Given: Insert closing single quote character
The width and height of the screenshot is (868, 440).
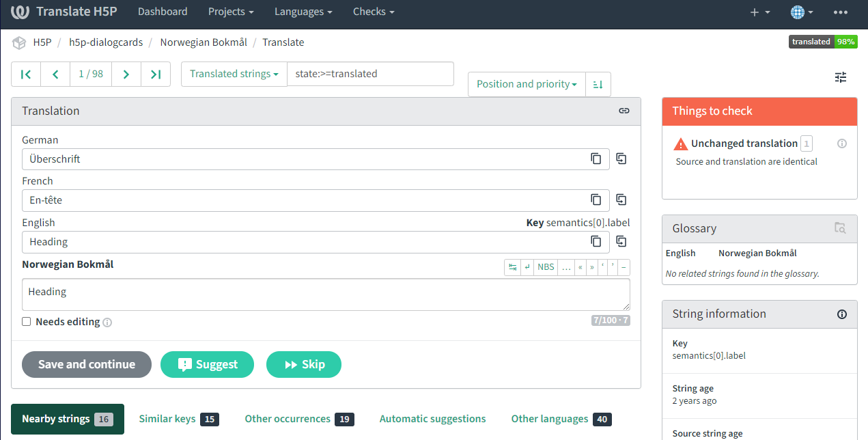Looking at the screenshot, I should click(x=613, y=267).
